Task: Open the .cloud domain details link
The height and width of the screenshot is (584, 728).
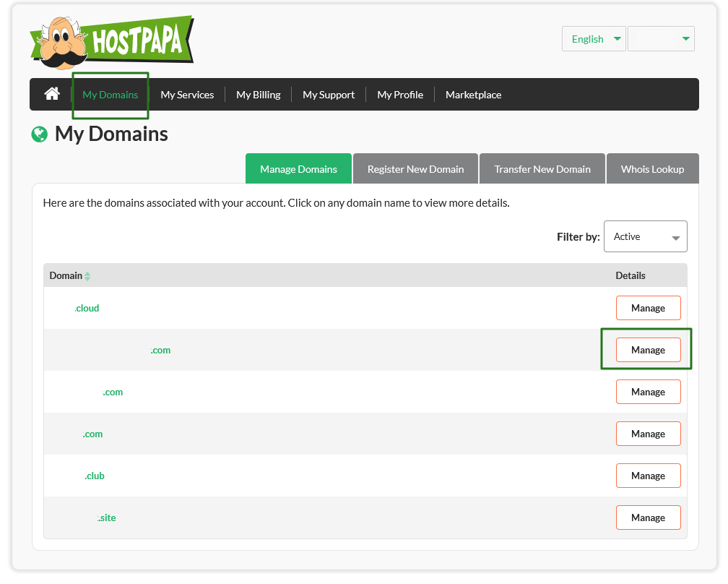Action: [87, 308]
